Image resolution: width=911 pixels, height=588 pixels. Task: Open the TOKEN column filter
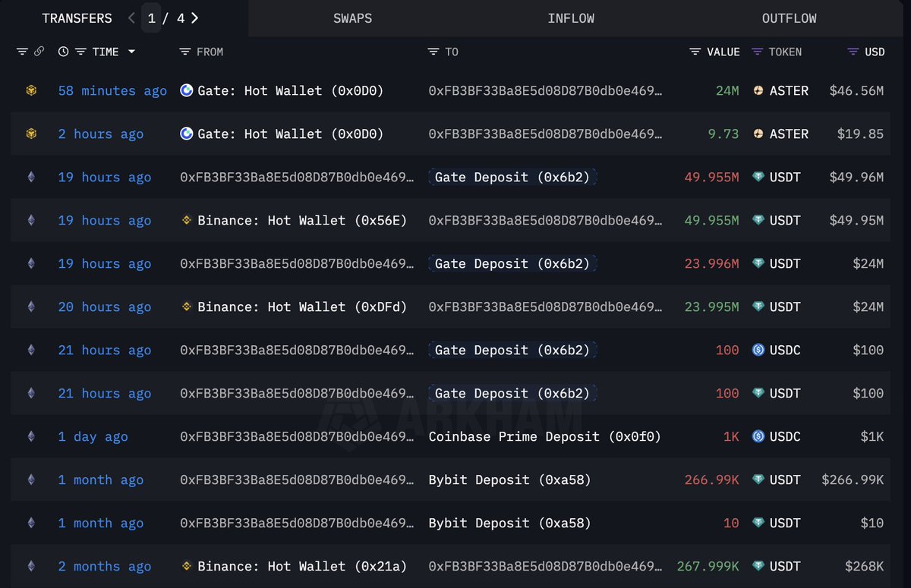pos(757,52)
